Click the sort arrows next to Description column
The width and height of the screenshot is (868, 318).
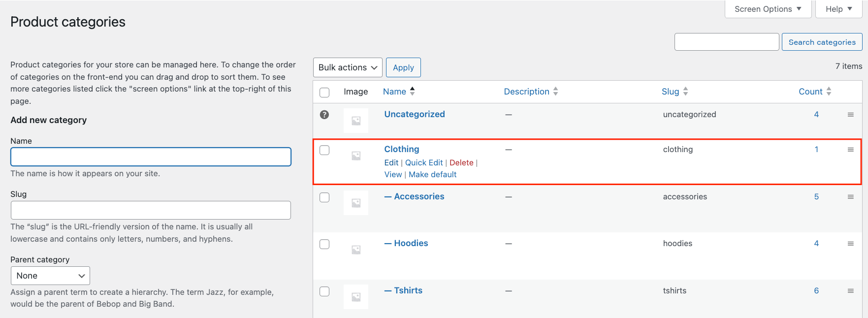coord(555,91)
